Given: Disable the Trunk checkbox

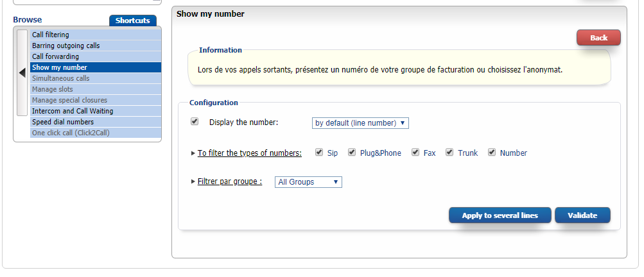Looking at the screenshot, I should point(449,153).
